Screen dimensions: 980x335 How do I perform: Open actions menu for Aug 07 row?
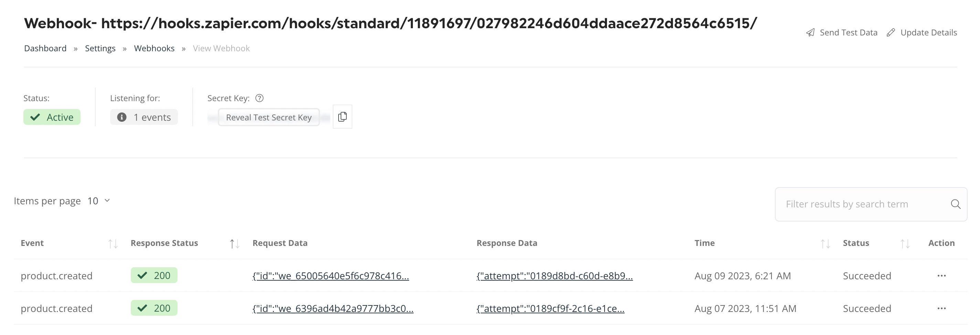click(x=941, y=309)
